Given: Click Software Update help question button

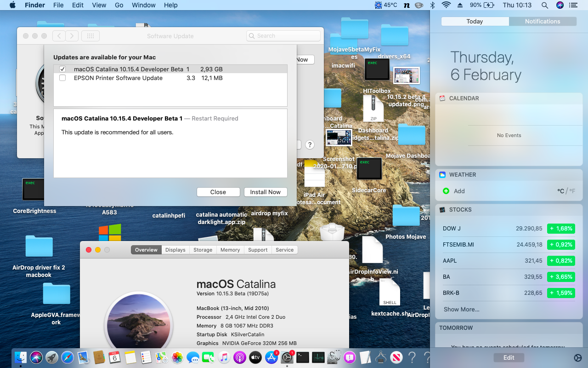Looking at the screenshot, I should click(x=310, y=144).
